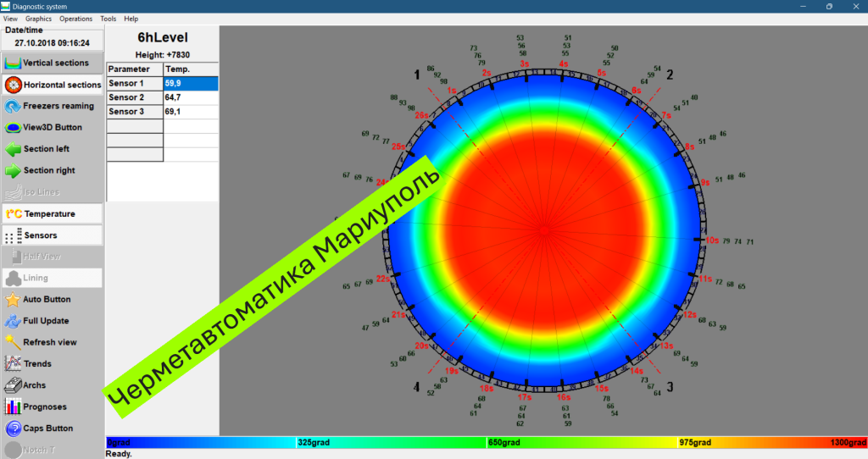Image resolution: width=868 pixels, height=459 pixels.
Task: Click the 6hLevel heading
Action: point(163,37)
